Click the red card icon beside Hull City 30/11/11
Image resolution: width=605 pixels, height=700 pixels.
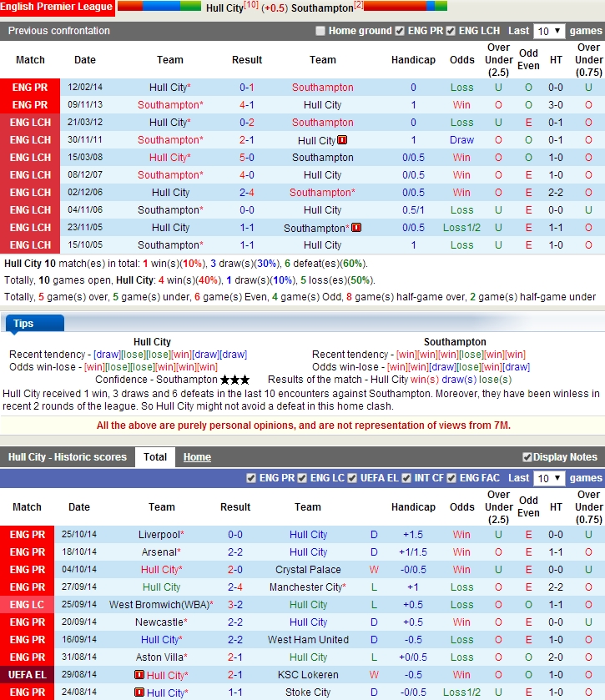[x=342, y=140]
